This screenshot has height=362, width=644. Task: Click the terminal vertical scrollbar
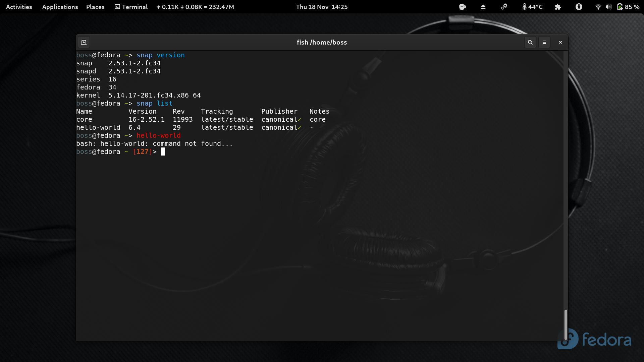[566, 324]
